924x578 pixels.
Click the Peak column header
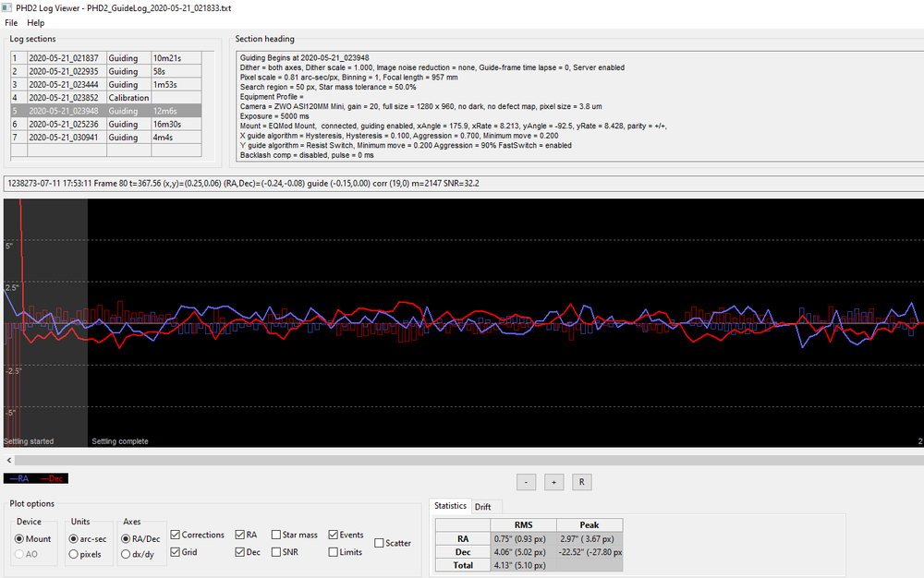click(x=590, y=525)
